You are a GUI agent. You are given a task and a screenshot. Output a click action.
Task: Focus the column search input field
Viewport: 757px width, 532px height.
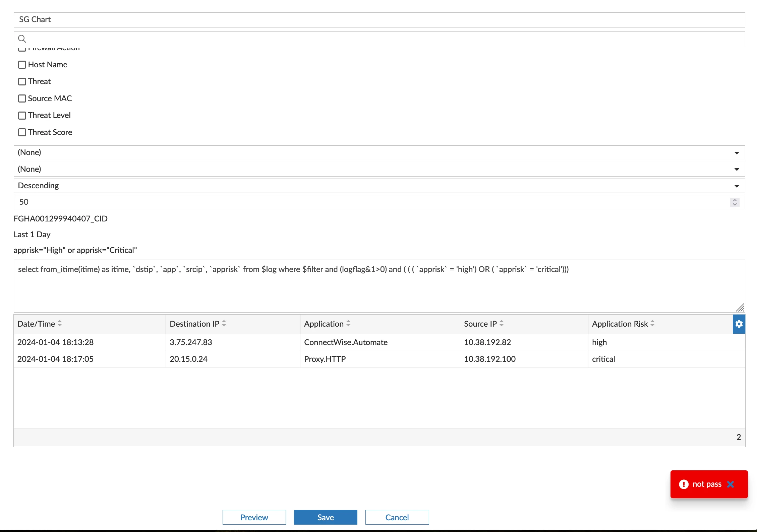pyautogui.click(x=379, y=39)
